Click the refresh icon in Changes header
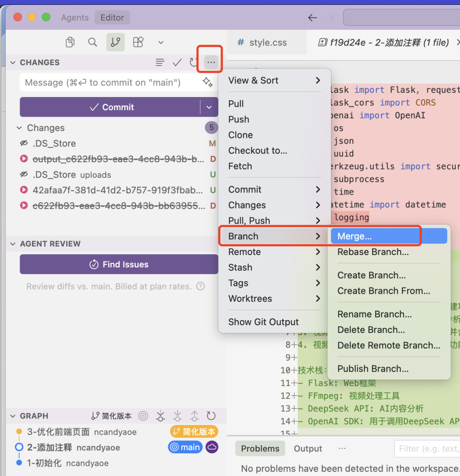This screenshot has width=460, height=476. coord(194,63)
